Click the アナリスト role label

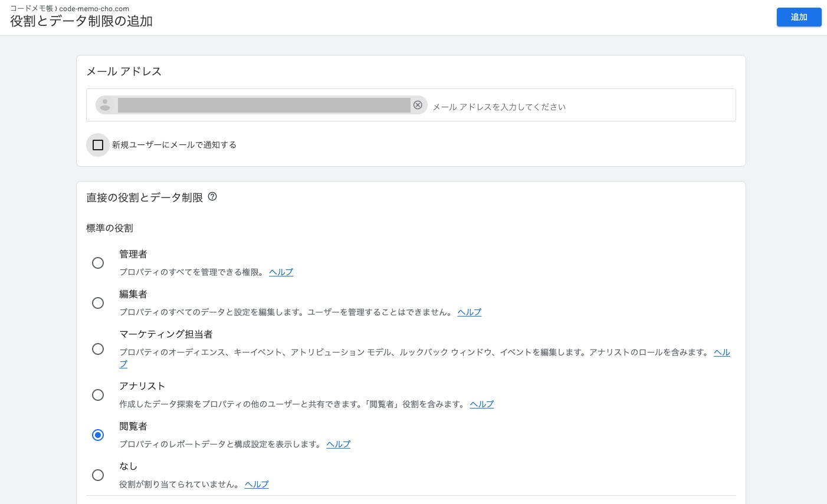click(x=142, y=386)
